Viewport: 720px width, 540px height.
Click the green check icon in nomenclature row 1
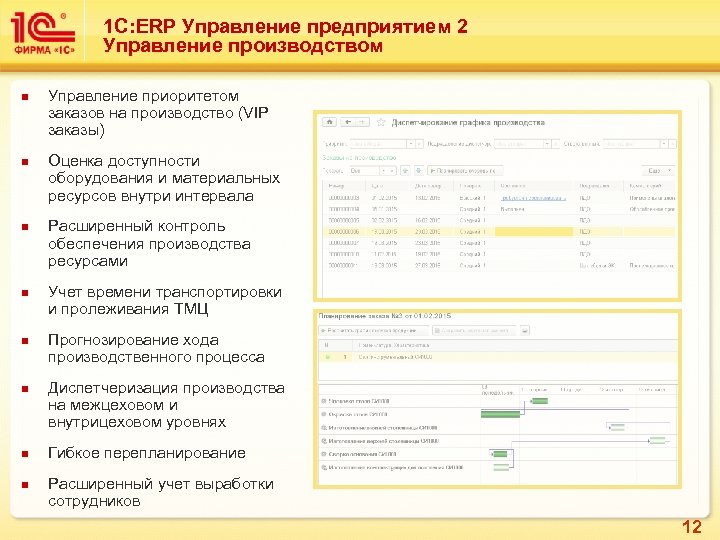tap(327, 357)
